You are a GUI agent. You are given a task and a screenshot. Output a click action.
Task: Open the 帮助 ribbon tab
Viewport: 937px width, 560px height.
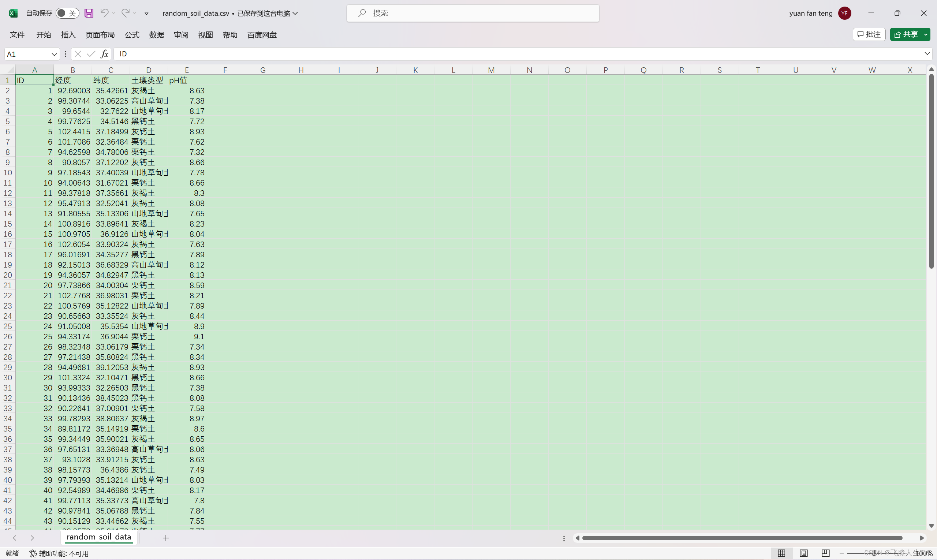point(230,35)
